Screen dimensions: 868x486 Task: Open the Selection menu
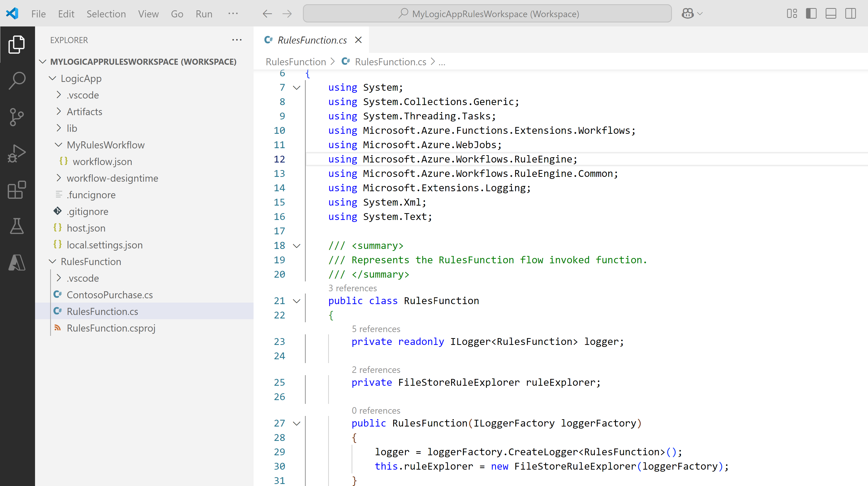coord(106,14)
